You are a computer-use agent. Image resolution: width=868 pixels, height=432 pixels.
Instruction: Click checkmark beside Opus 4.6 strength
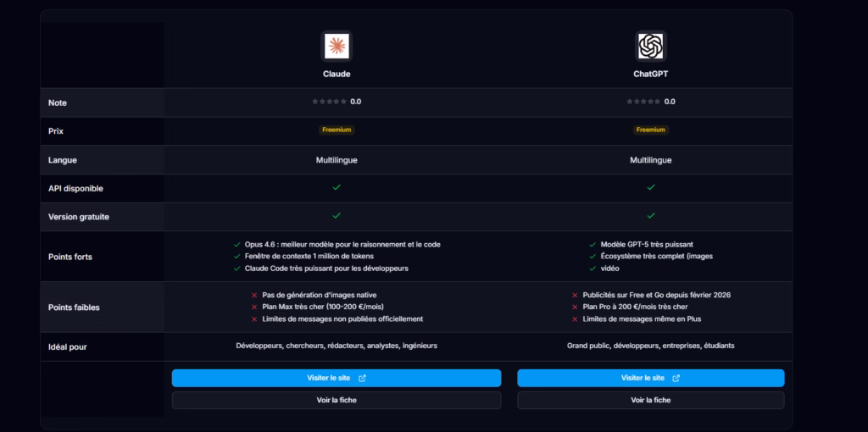[x=237, y=245]
